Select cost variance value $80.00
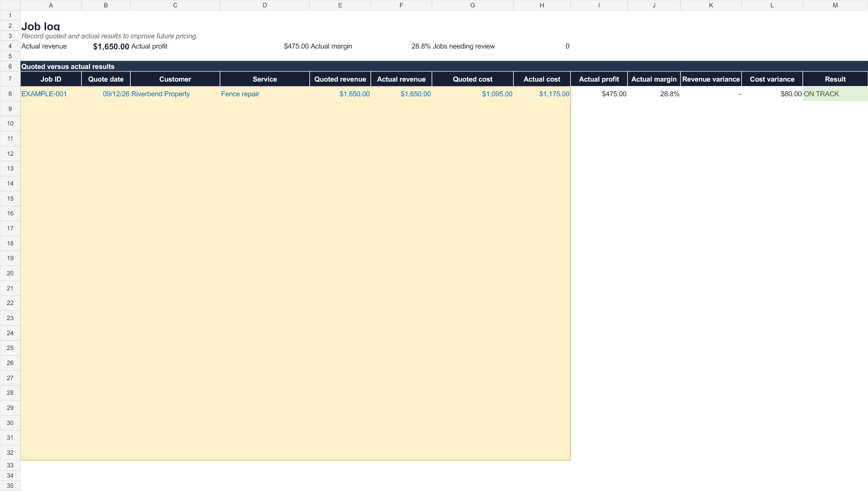This screenshot has height=491, width=868. click(x=772, y=94)
